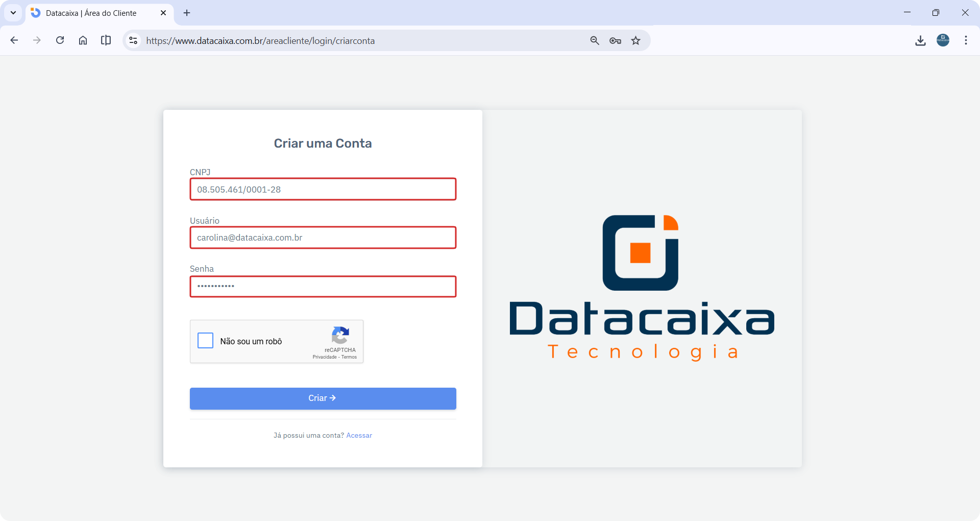Click the home icon in the toolbar
Screen dimensions: 980x521
click(x=83, y=40)
